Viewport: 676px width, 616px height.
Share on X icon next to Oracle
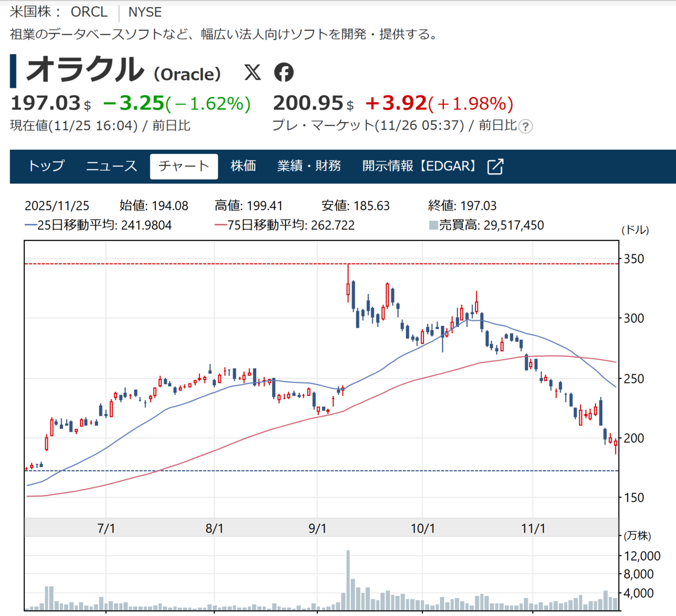click(252, 72)
